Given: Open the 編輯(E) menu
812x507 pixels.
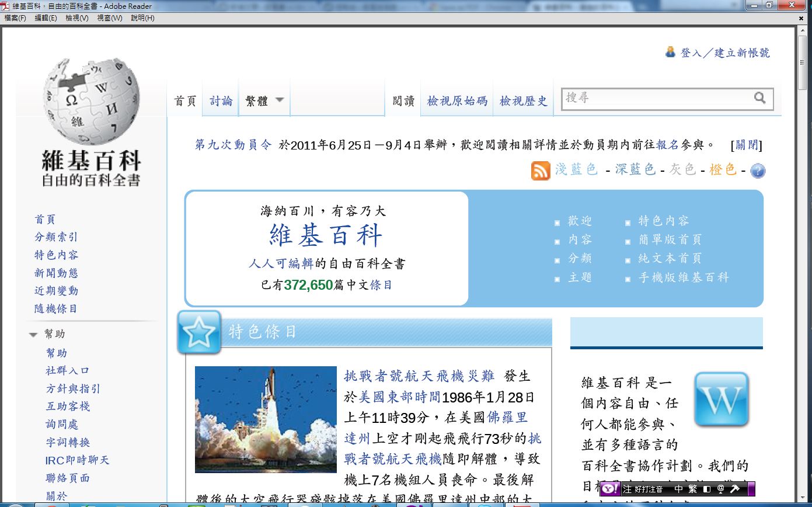Looking at the screenshot, I should pos(46,18).
